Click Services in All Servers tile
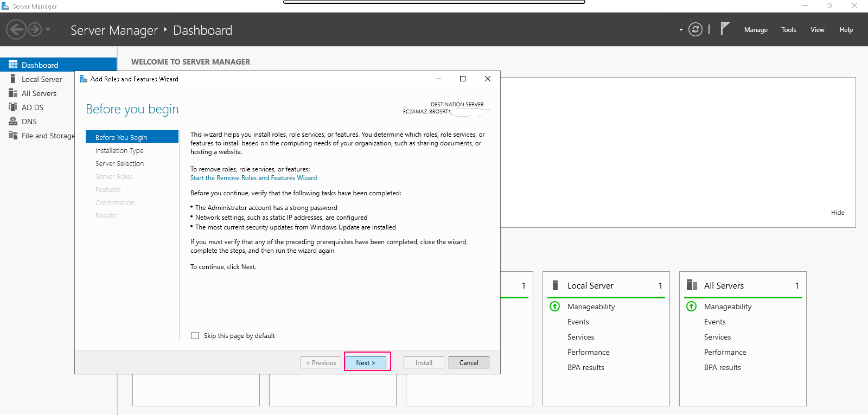This screenshot has height=415, width=868. (x=717, y=337)
